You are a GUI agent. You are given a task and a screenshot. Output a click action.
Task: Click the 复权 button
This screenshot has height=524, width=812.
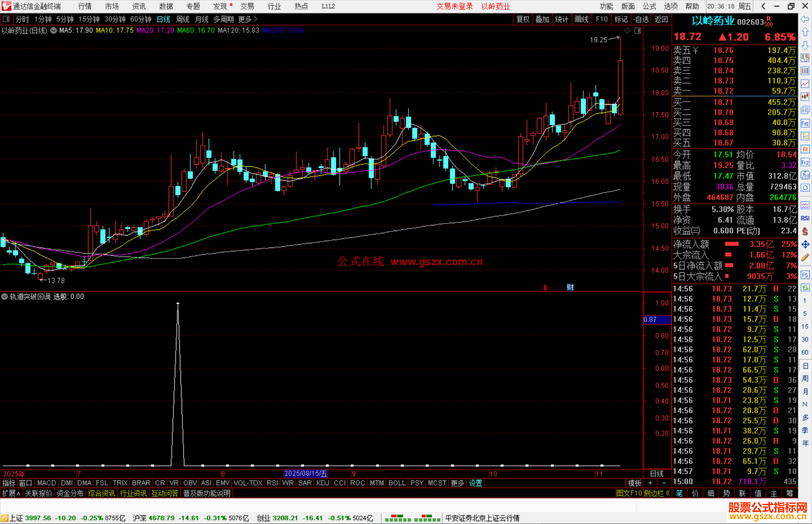point(523,19)
